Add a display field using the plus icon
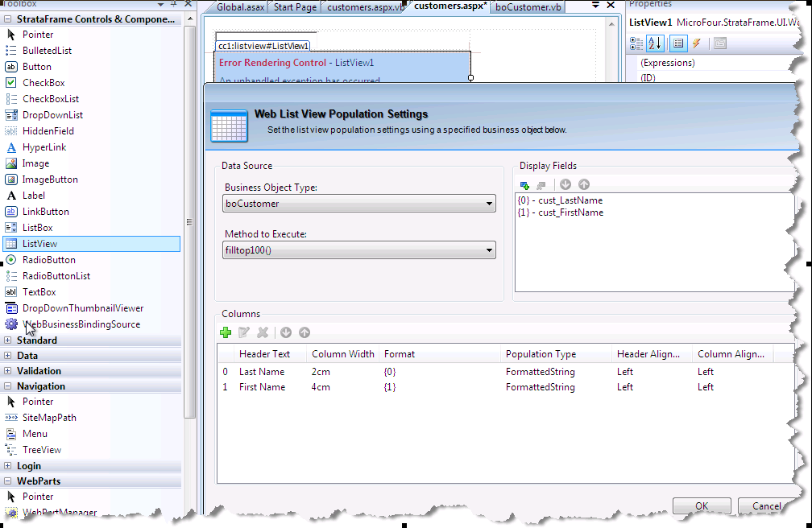This screenshot has width=812, height=528. [525, 185]
